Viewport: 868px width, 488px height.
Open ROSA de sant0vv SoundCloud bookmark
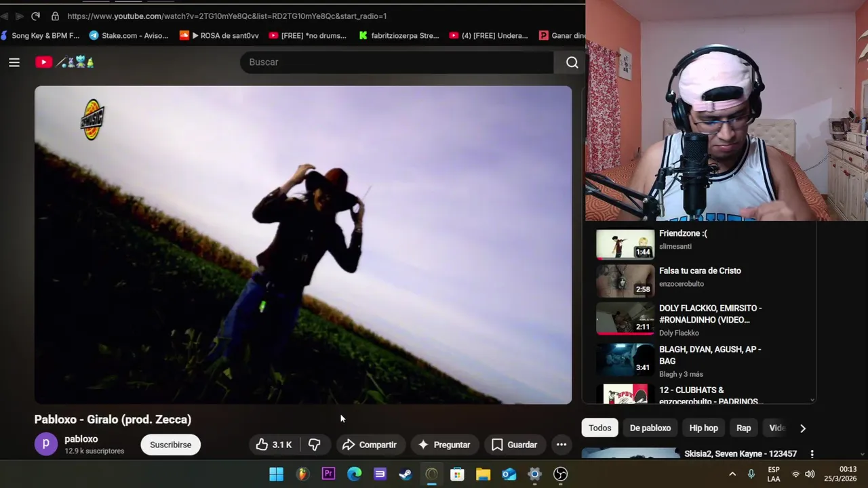coord(219,35)
